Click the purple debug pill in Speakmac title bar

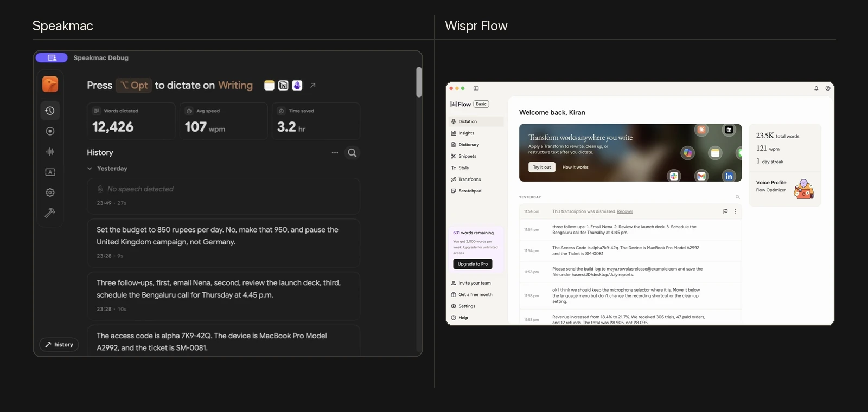tap(52, 57)
